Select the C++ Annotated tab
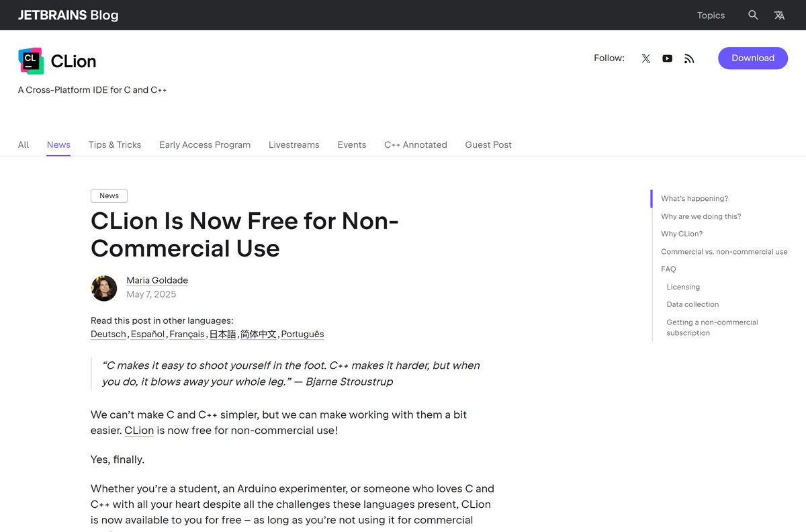 [x=416, y=144]
